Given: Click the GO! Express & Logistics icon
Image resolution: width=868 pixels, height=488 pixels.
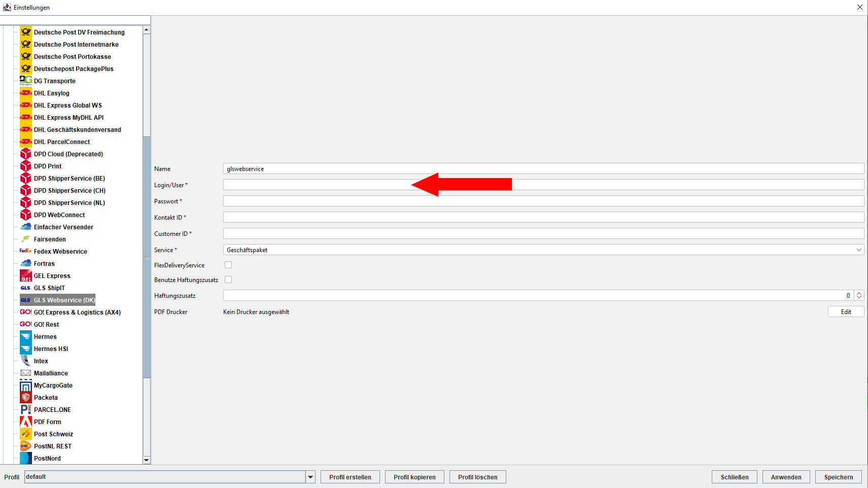Looking at the screenshot, I should [26, 312].
